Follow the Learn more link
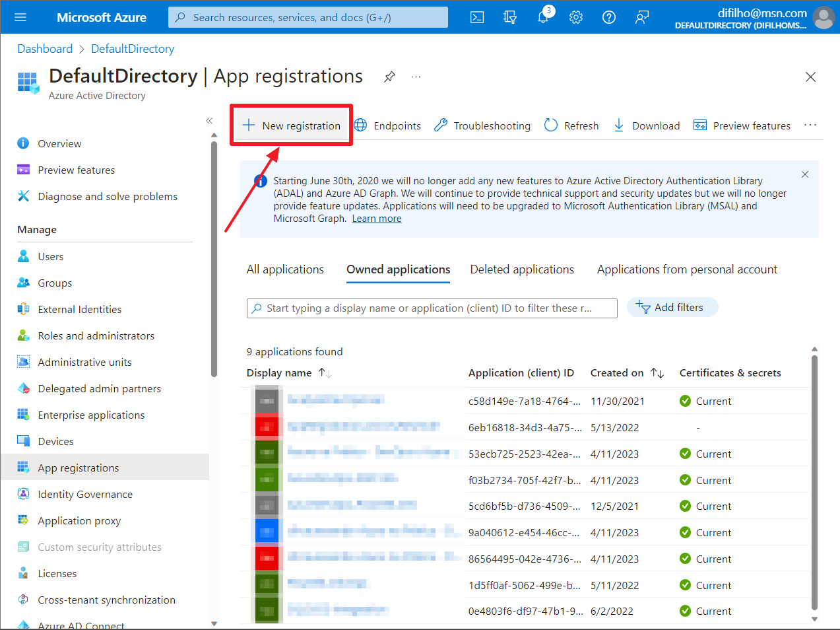 pyautogui.click(x=376, y=219)
